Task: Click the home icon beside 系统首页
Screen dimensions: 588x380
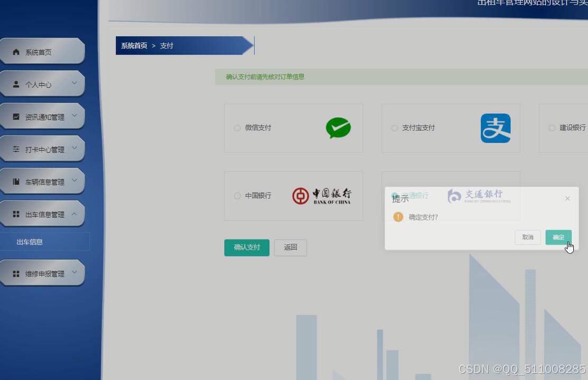Action: pyautogui.click(x=16, y=52)
